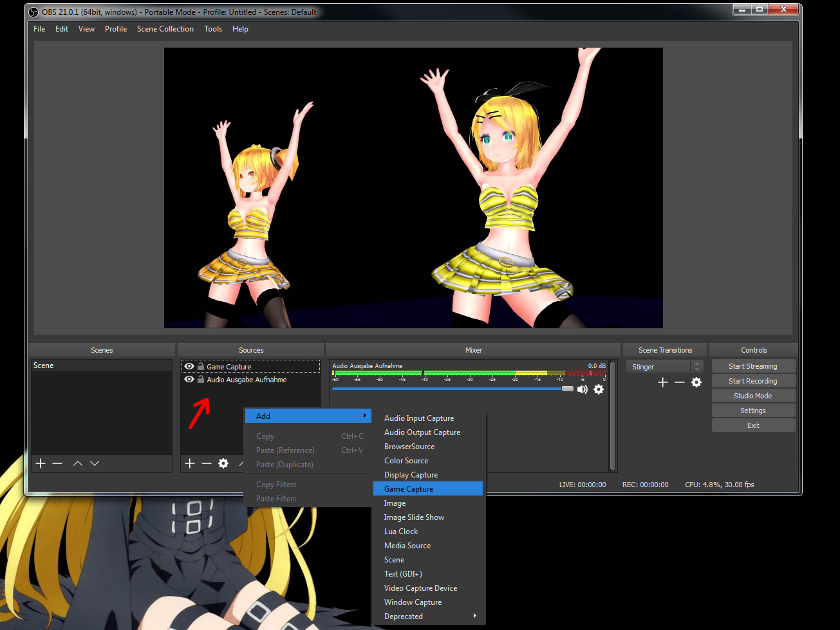Image resolution: width=840 pixels, height=630 pixels.
Task: Choose Audio Input Capture from Add submenu
Action: click(429, 418)
